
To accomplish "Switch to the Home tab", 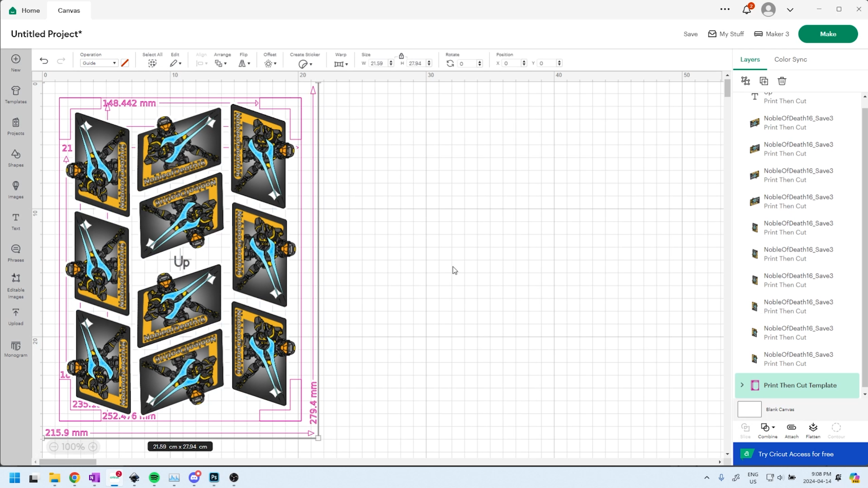I will [x=25, y=10].
